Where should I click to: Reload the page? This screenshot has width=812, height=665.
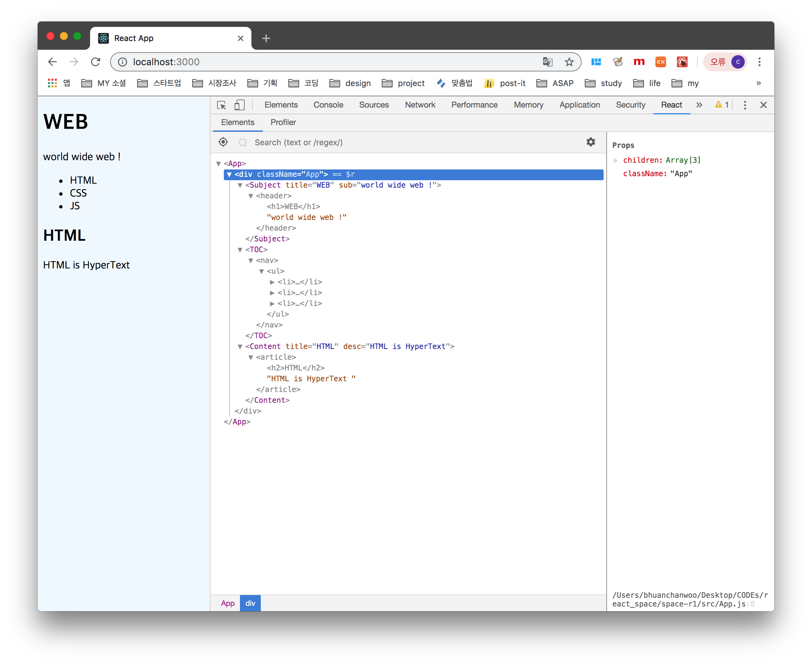96,62
